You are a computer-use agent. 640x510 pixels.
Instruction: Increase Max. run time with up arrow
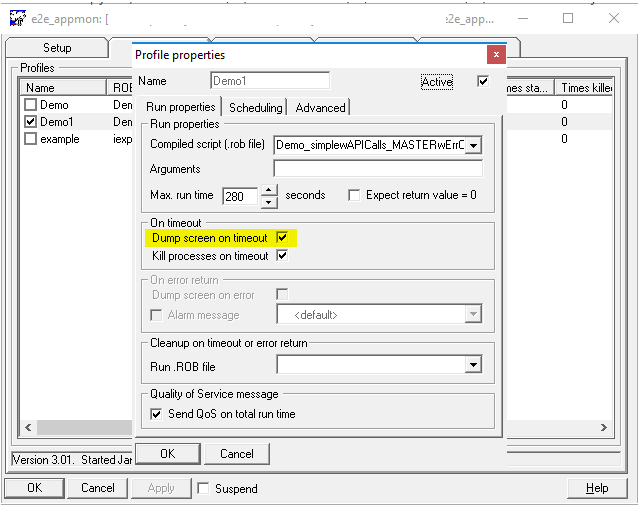coord(269,191)
